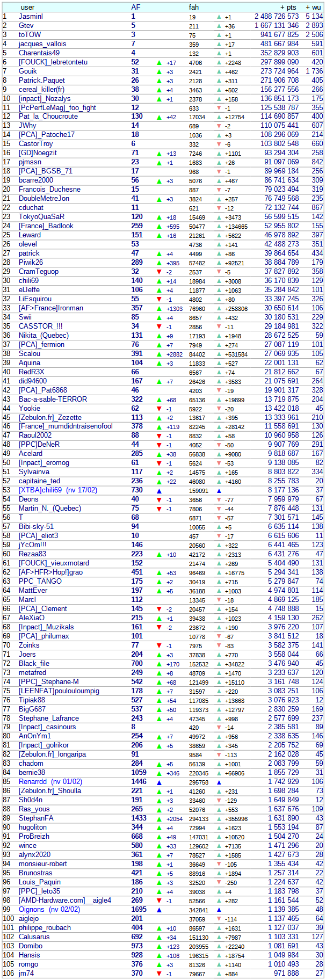Click red AF arrow in CramTeguop row

[159, 272]
